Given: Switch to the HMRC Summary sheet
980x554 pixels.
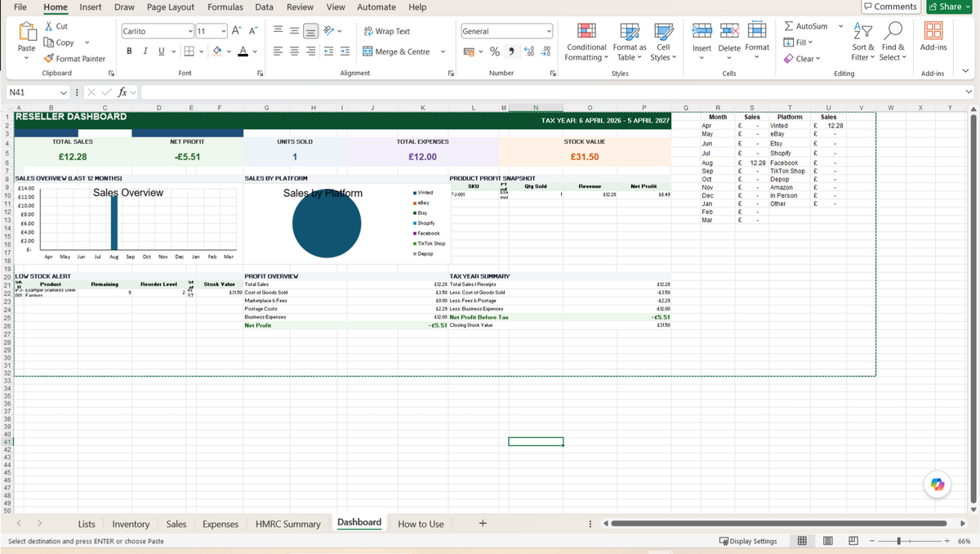Looking at the screenshot, I should 287,524.
